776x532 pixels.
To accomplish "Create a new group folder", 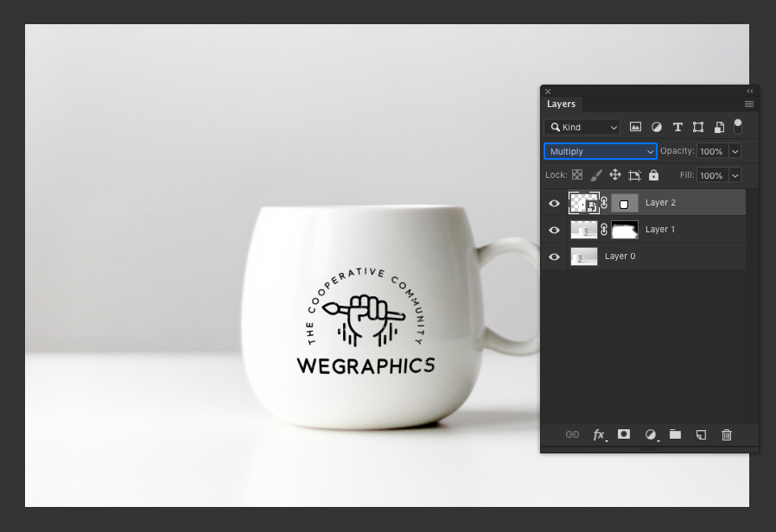I will tap(675, 434).
